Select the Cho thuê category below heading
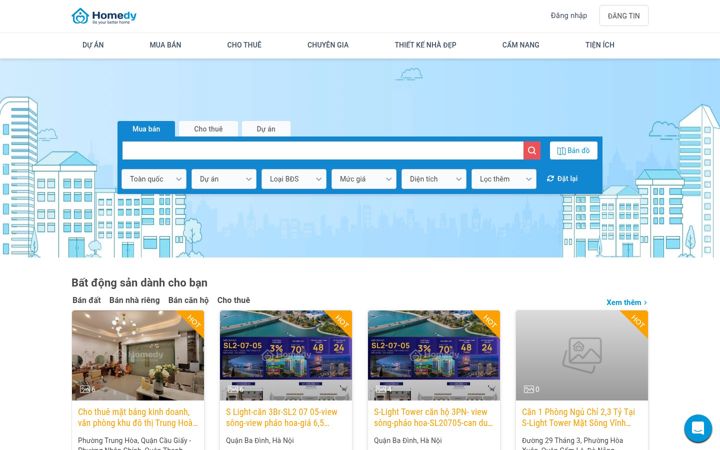Viewport: 720px width, 450px height. [234, 300]
